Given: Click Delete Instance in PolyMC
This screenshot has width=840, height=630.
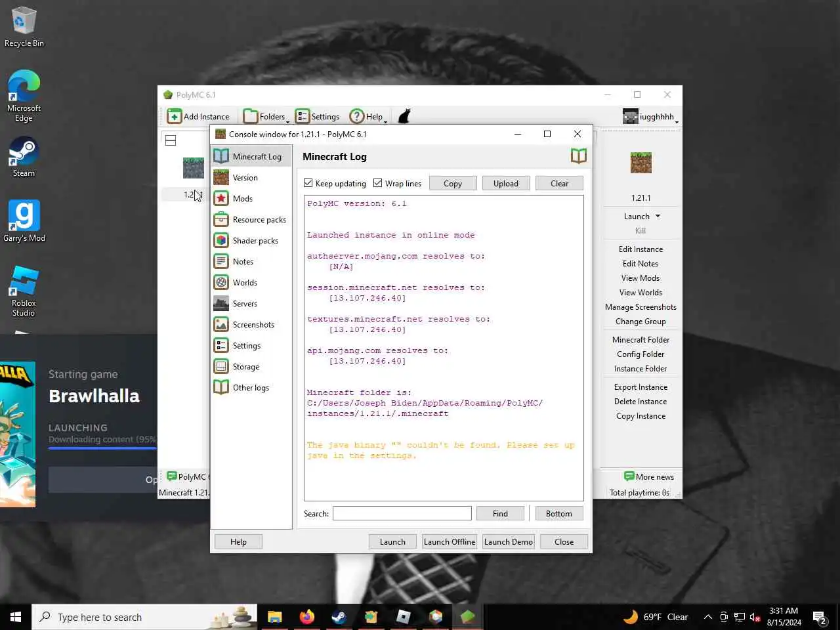Looking at the screenshot, I should pyautogui.click(x=640, y=402).
